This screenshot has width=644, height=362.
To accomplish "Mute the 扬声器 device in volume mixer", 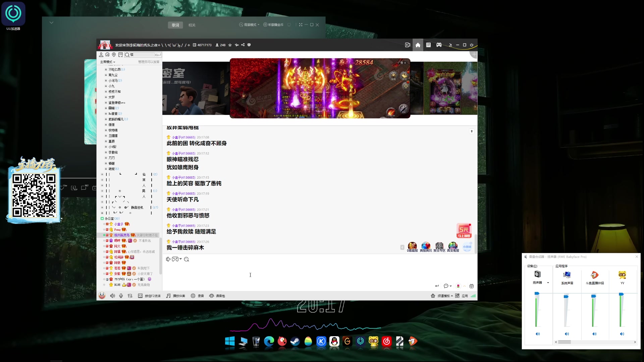I will [x=538, y=334].
